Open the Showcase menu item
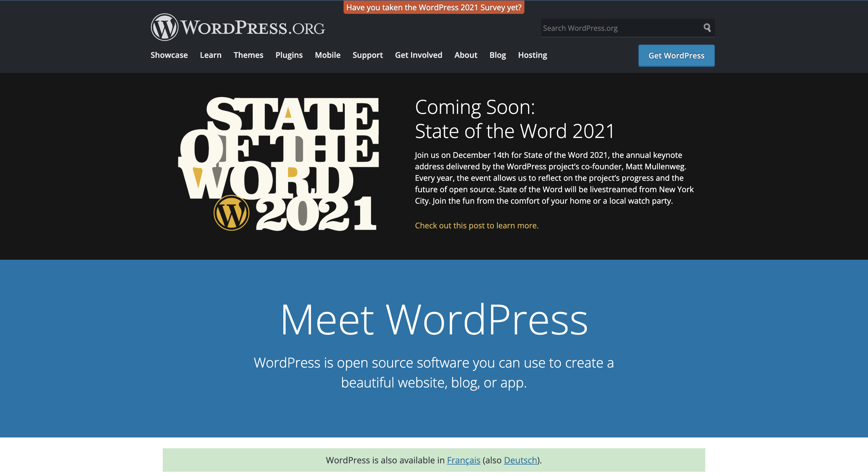This screenshot has height=476, width=868. point(169,55)
